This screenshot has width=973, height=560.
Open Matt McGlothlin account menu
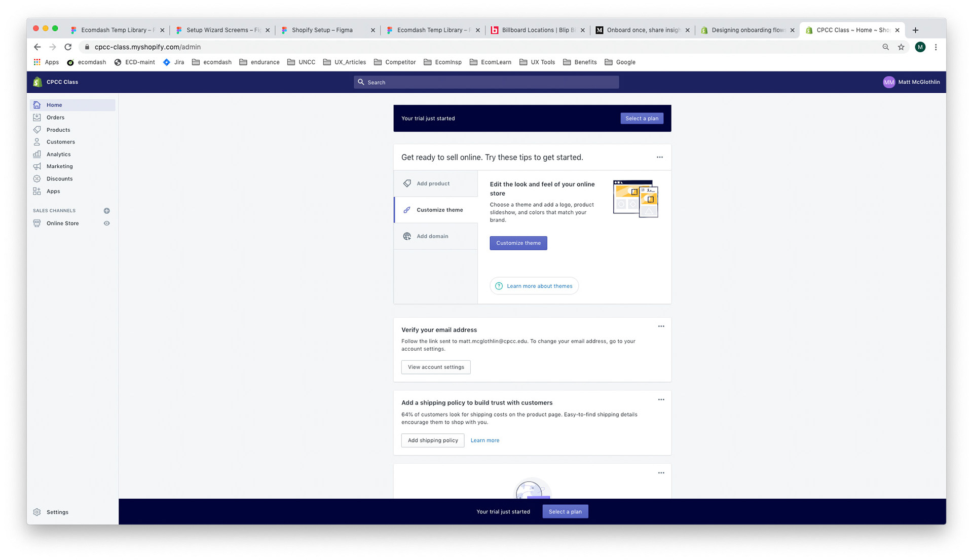(911, 82)
